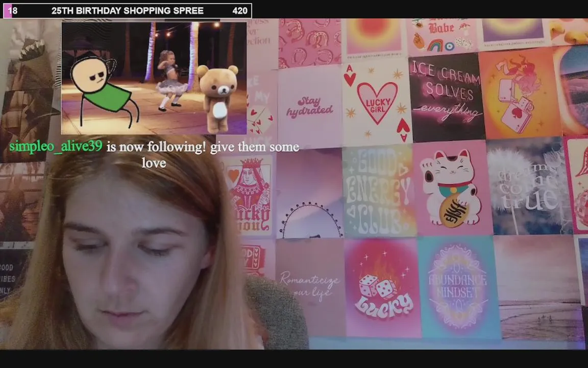Click the "Abundance Mindset" poster

[x=458, y=287]
